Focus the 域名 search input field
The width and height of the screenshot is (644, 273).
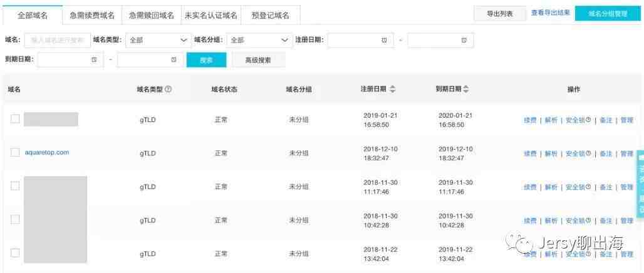click(x=58, y=40)
